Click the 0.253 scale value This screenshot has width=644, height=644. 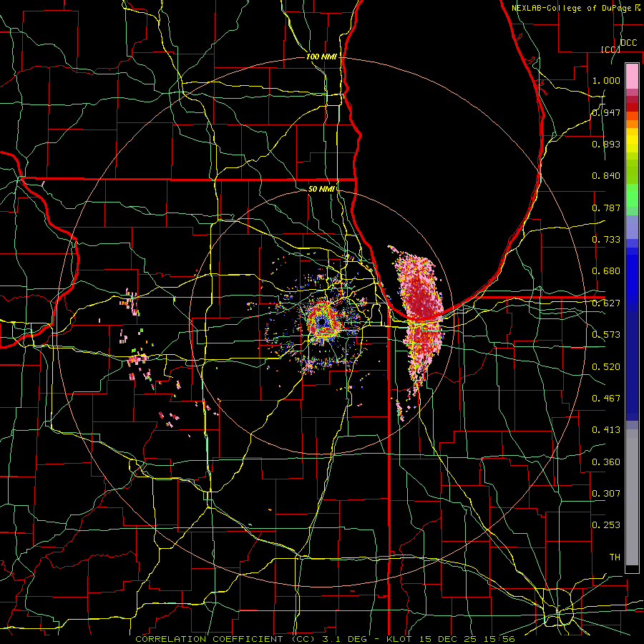[x=606, y=525]
